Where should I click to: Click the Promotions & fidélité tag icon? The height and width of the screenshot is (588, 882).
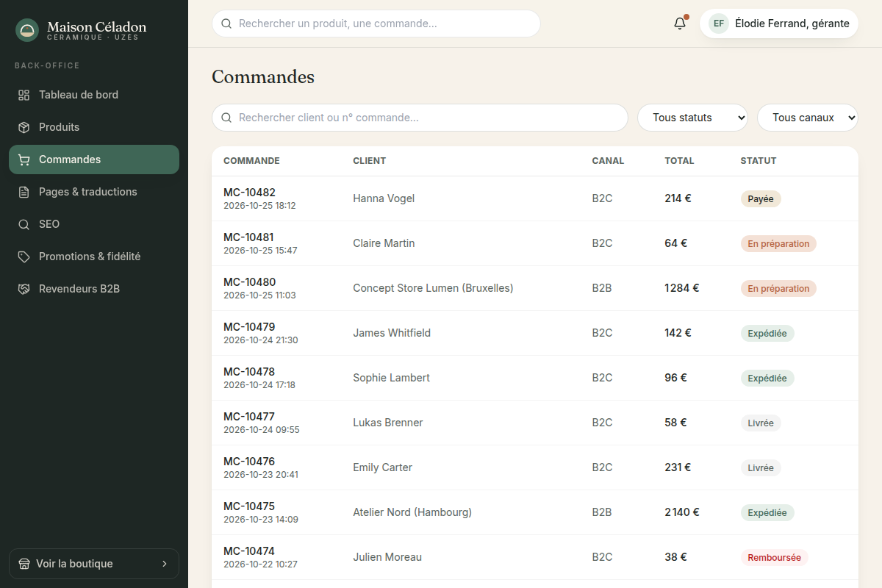point(24,257)
